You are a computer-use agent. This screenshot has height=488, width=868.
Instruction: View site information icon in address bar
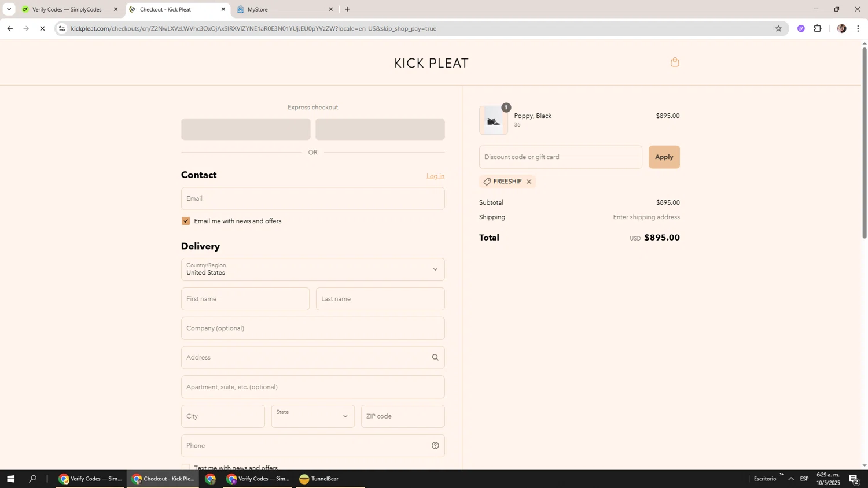(62, 28)
